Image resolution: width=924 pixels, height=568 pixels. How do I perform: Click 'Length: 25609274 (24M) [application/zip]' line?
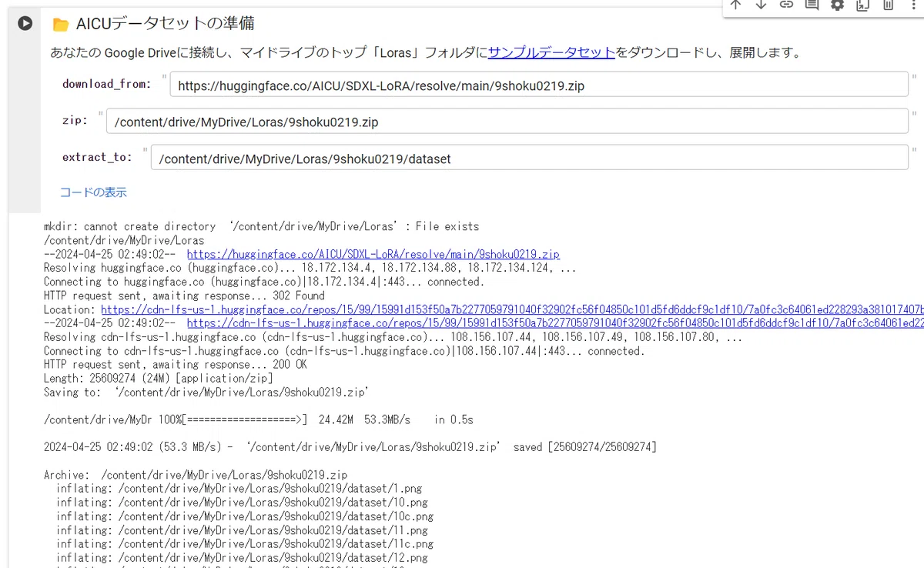159,379
